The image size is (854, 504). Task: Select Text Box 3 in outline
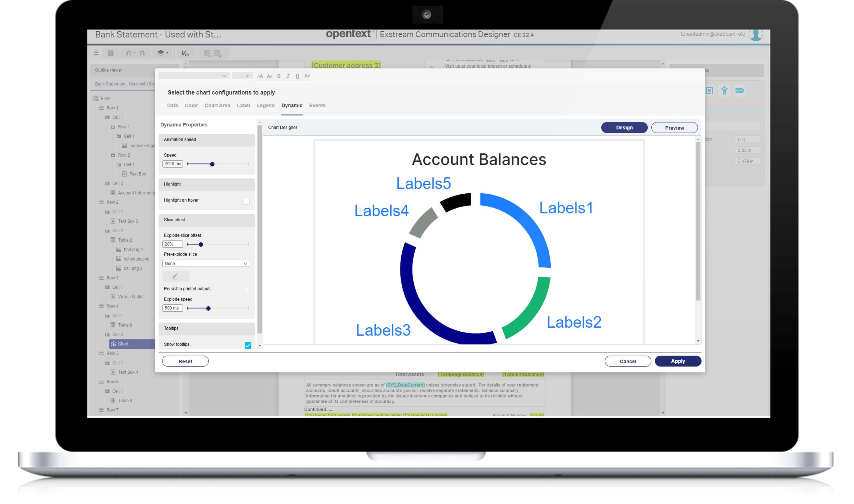pos(128,221)
